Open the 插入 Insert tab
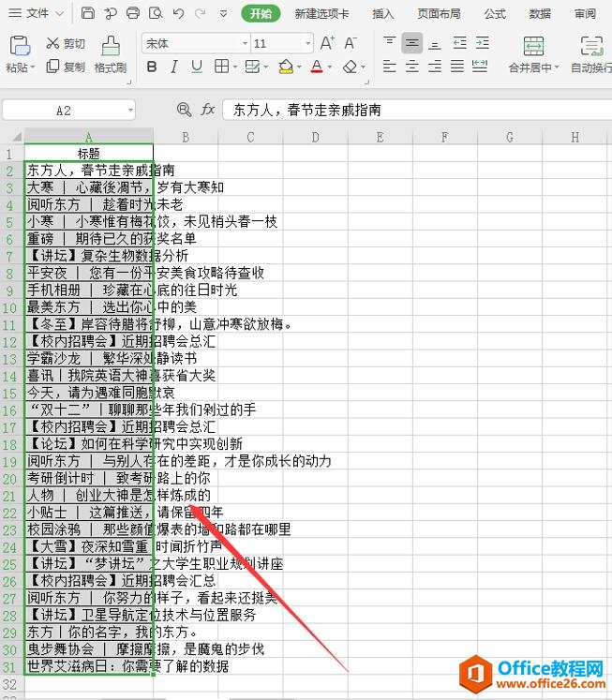Image resolution: width=612 pixels, height=700 pixels. [x=383, y=13]
